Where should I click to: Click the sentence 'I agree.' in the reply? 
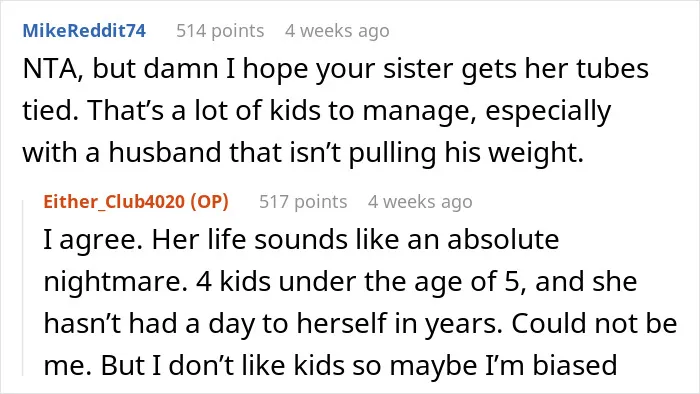pos(93,240)
